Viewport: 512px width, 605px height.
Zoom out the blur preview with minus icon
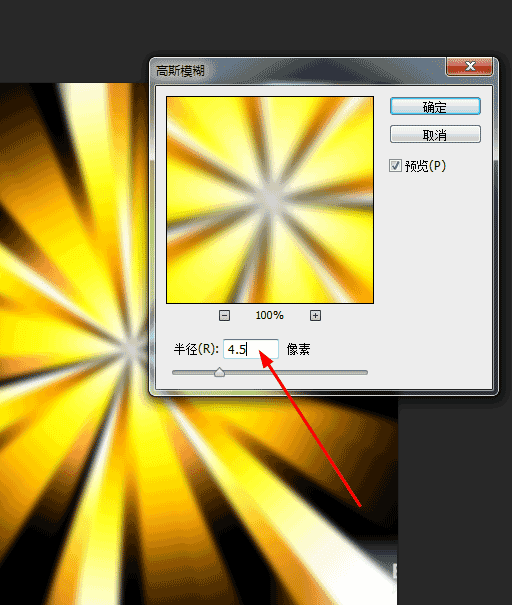tap(224, 316)
